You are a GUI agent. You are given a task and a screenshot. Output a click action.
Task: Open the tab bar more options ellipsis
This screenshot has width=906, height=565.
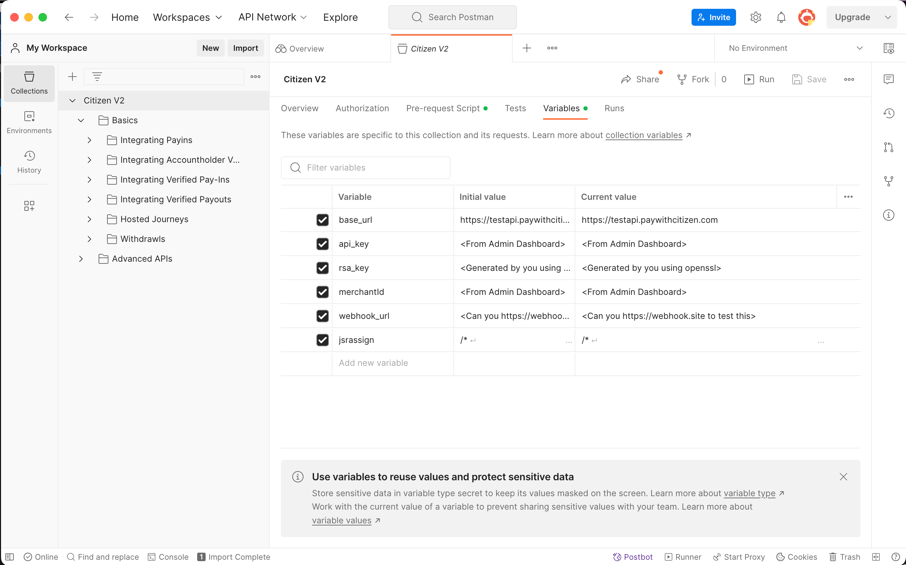552,48
